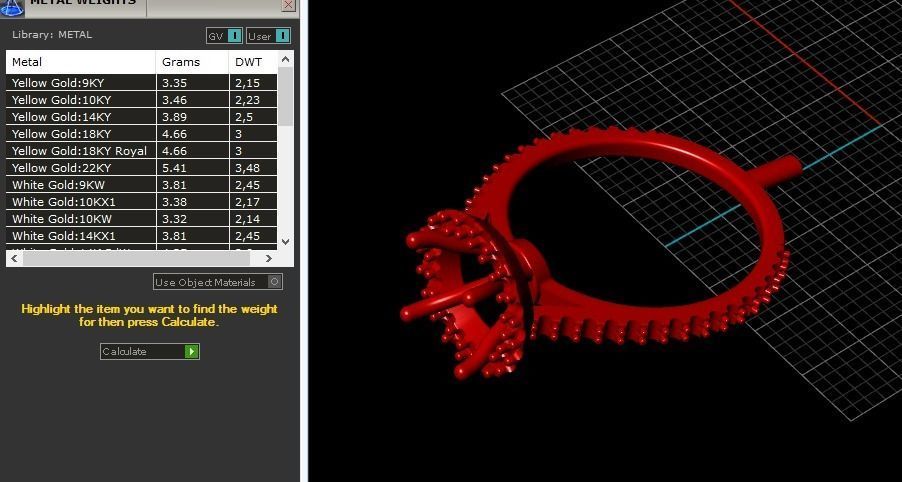Select the White Gold:10KX1 row

click(x=142, y=202)
